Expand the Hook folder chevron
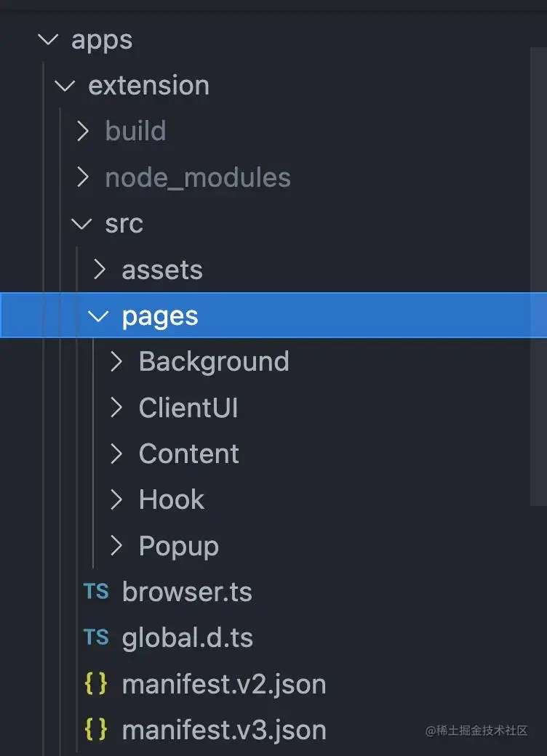The height and width of the screenshot is (756, 547). [116, 499]
